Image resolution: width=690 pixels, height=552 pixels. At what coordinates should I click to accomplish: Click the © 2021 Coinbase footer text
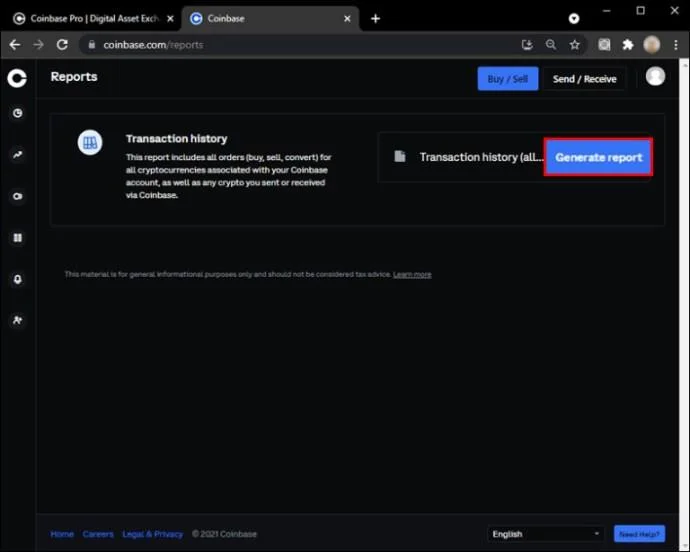tap(224, 534)
